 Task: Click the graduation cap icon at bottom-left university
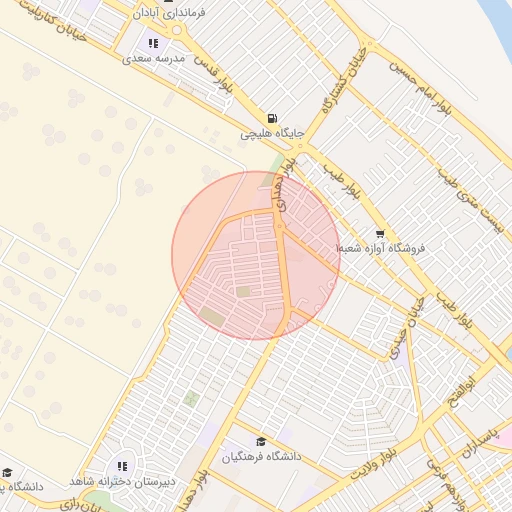tap(7, 473)
